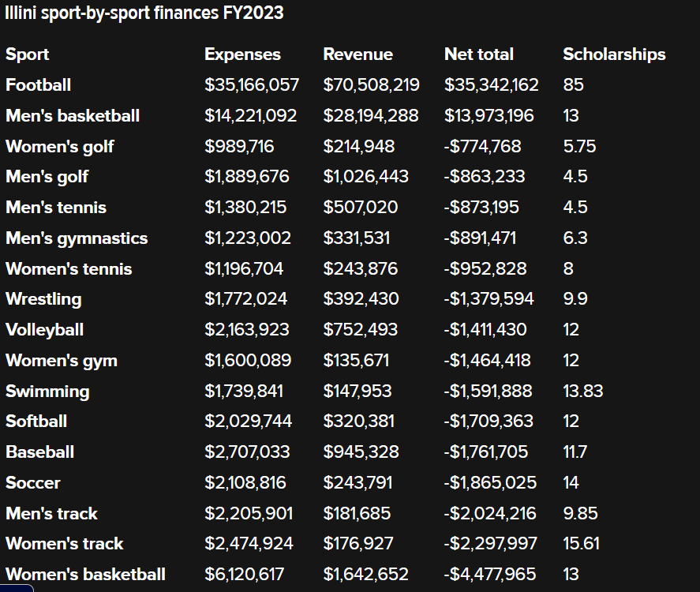Select the Swimming row label
700x592 pixels.
pyautogui.click(x=47, y=392)
